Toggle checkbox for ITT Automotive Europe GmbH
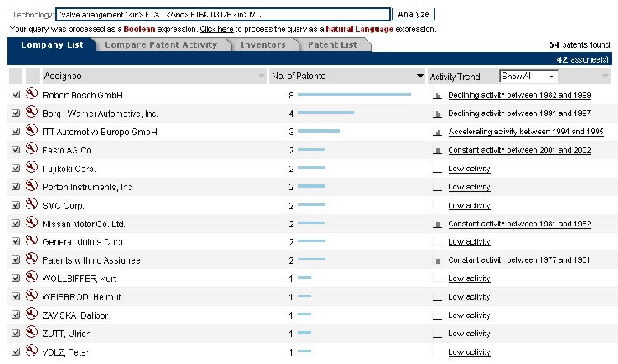 pyautogui.click(x=16, y=132)
